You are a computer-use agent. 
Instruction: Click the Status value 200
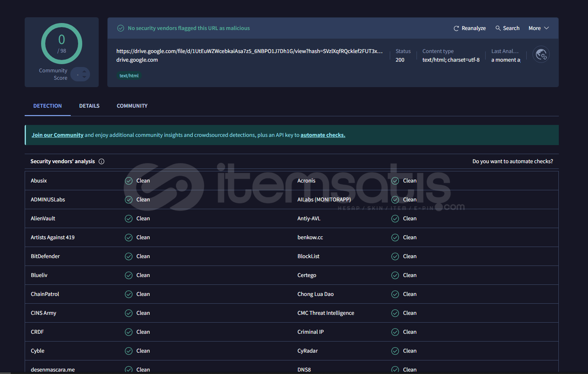point(400,60)
